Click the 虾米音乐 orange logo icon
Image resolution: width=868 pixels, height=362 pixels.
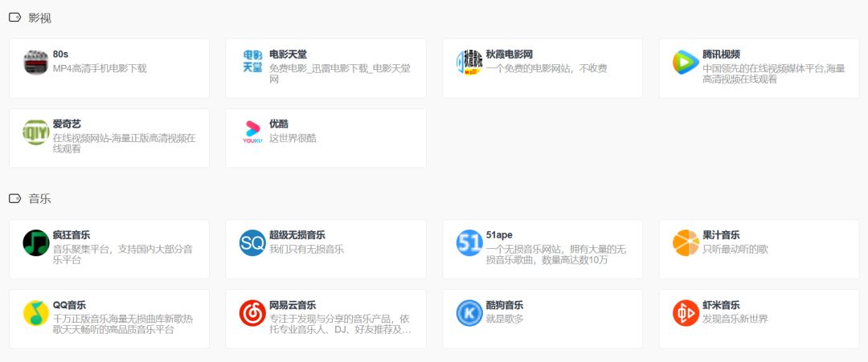tap(686, 313)
